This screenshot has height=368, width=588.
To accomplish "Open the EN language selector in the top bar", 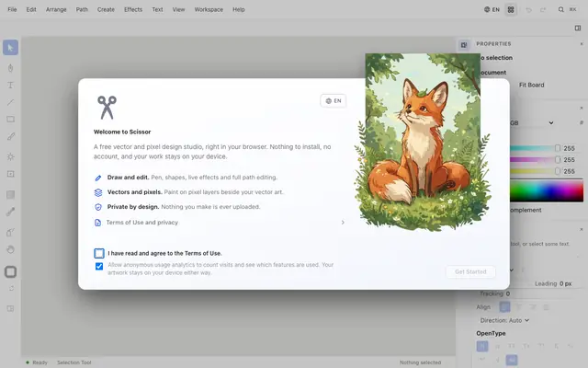I will point(492,10).
